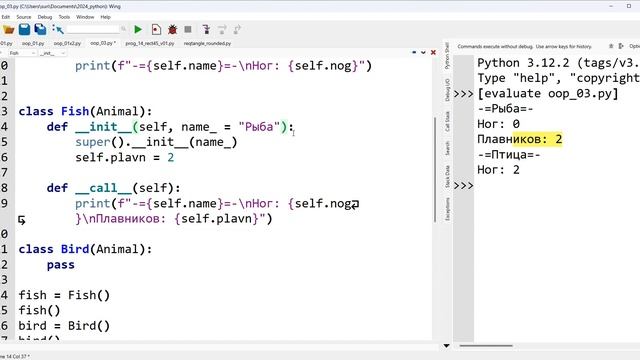
Task: Click the 'bird = Bird()' line
Action: [64, 326]
